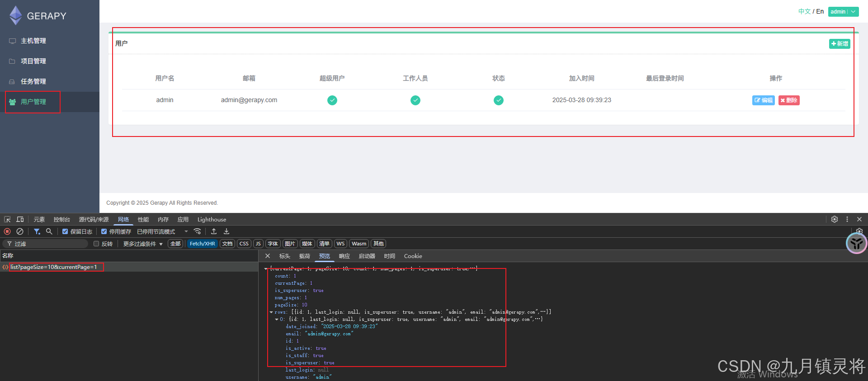Open the Cookie request tab
This screenshot has height=381, width=868.
coord(413,256)
